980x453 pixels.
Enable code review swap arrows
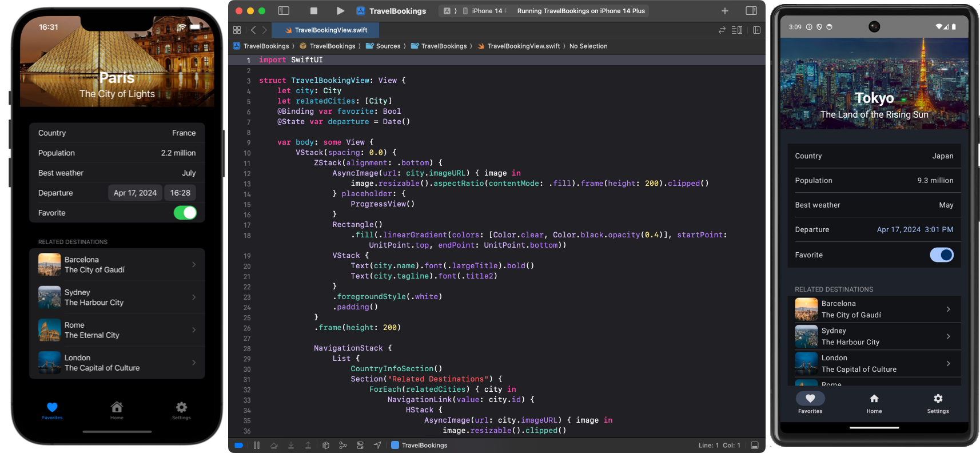(722, 30)
